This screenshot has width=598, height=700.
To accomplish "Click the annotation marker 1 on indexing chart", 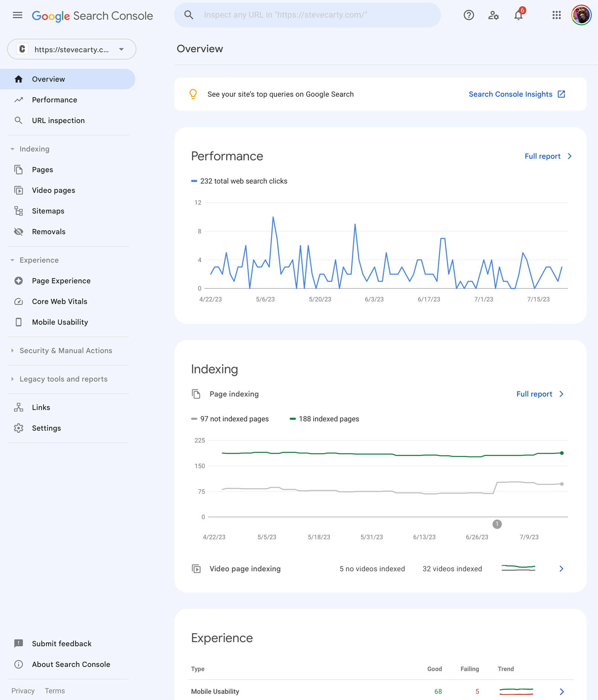I will coord(497,524).
